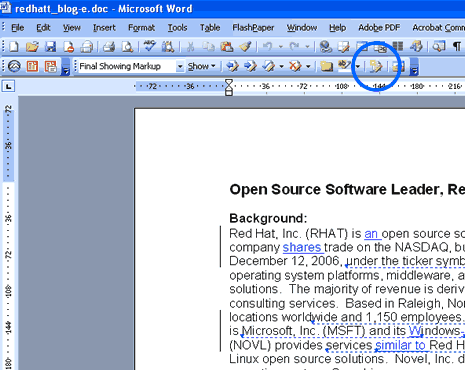Click the Paste clipboard icon

pyautogui.click(x=227, y=46)
